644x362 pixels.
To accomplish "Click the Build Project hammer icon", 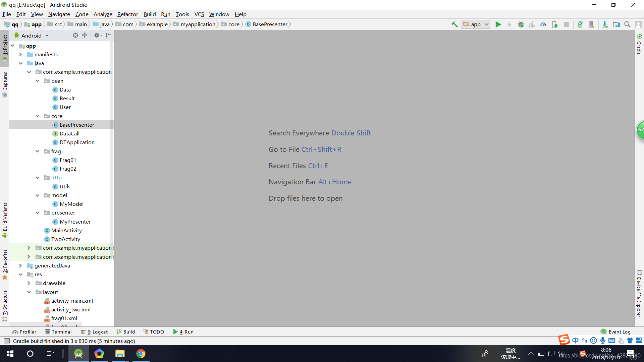I will (x=455, y=24).
